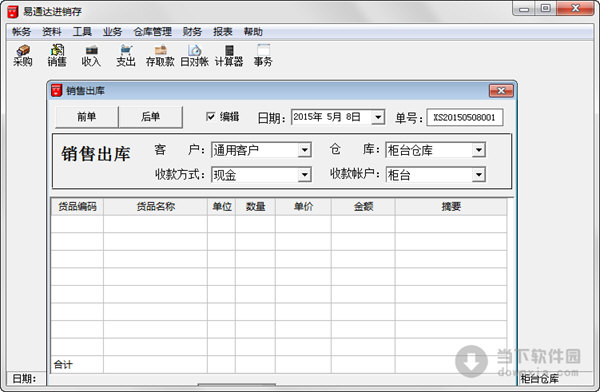600x392 pixels.
Task: Click the 数量 column header
Action: pos(256,207)
